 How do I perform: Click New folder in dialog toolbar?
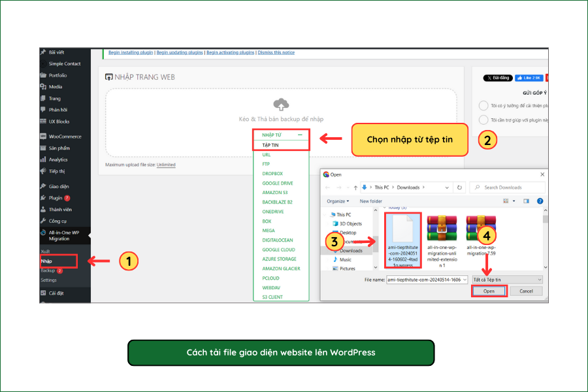[x=371, y=201]
